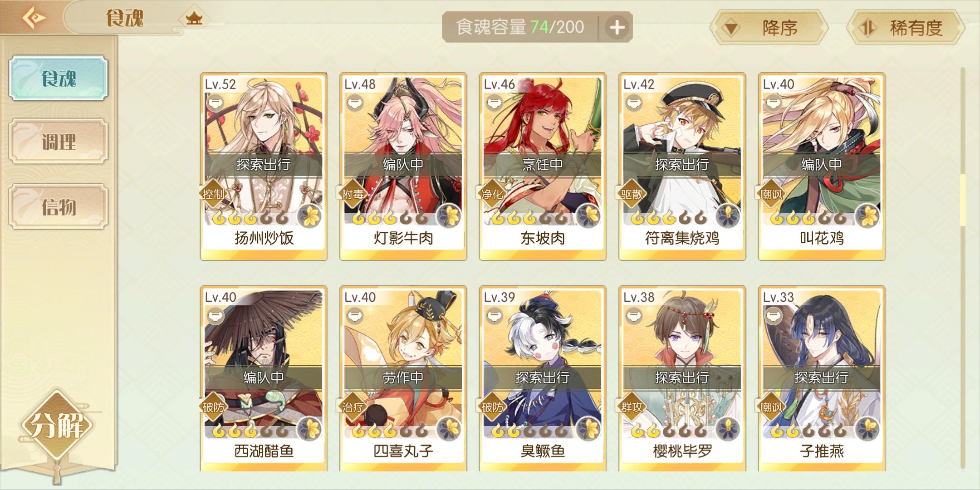Tap the 净化 skill tag on 东坡肉

[492, 194]
